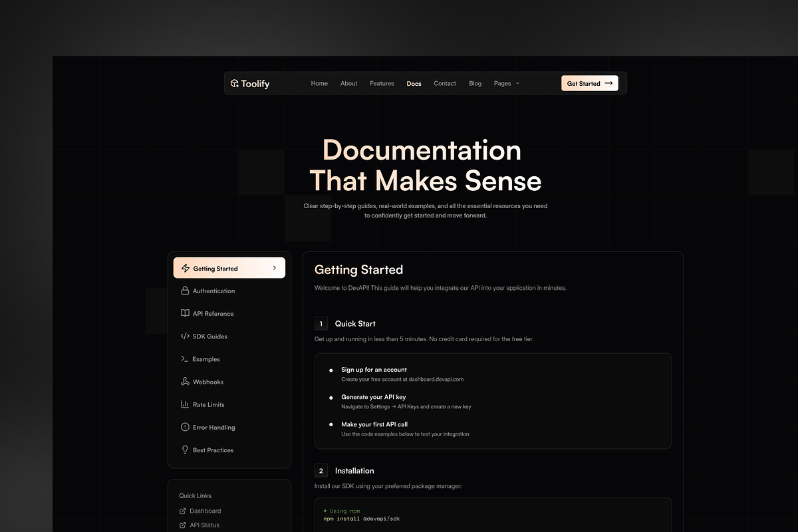Image resolution: width=798 pixels, height=532 pixels.
Task: Click the bar chart icon for Rate Limits
Action: [186, 404]
